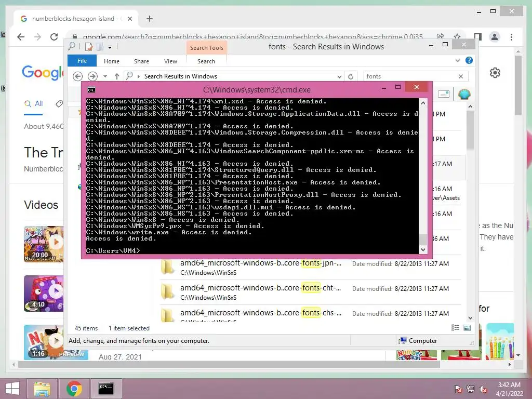Open network tray icon
The width and height of the screenshot is (532, 399).
[x=470, y=389]
